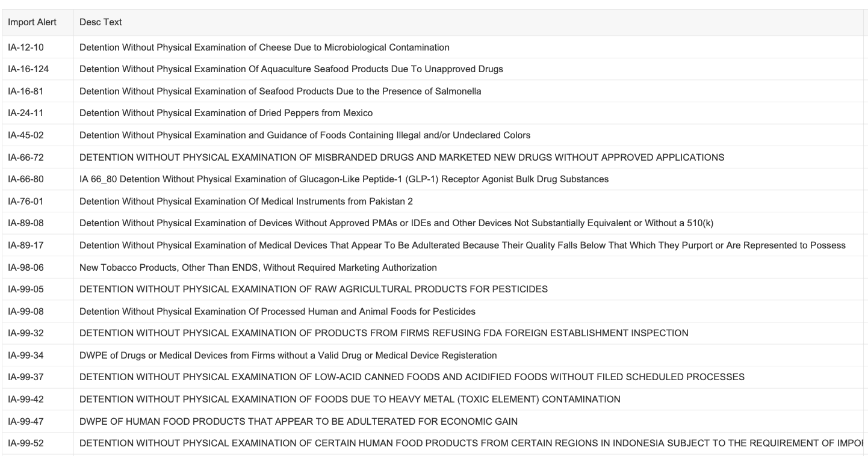This screenshot has height=456, width=868.
Task: Click the Desc Text column header
Action: [101, 22]
